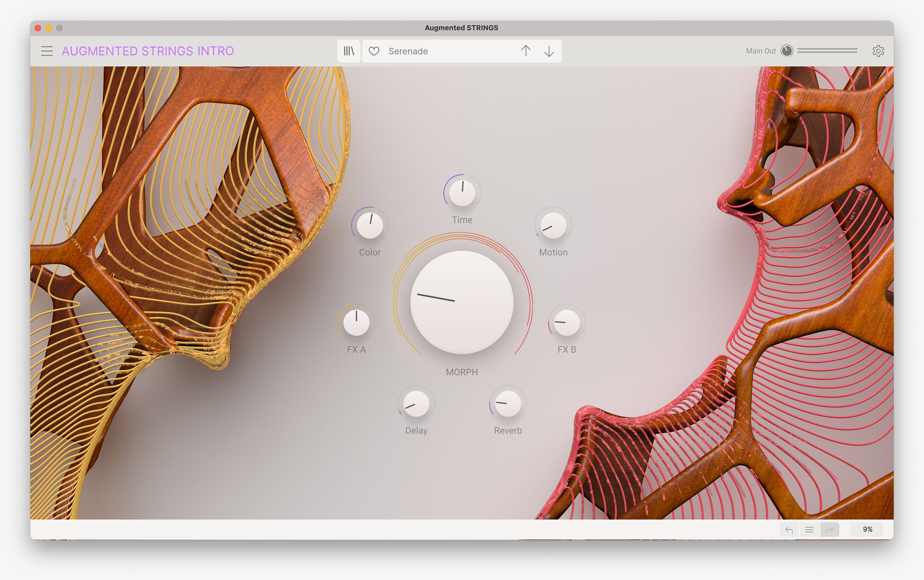Click the Main Out volume knob
This screenshot has width=924, height=580.
click(787, 50)
